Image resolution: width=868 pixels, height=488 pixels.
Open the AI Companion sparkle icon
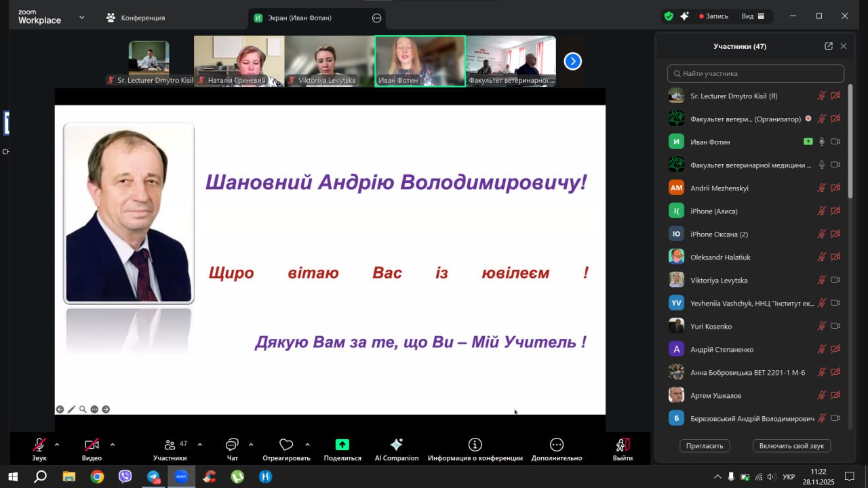[397, 445]
